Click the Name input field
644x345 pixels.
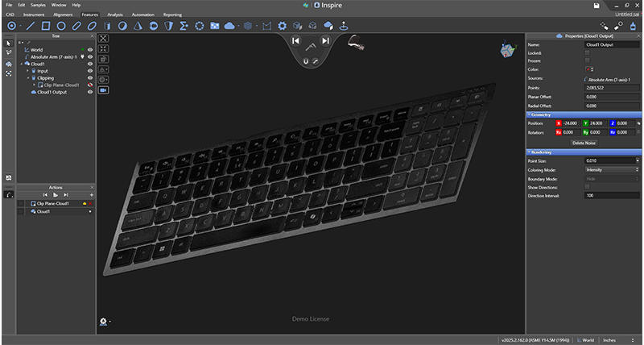pos(612,45)
